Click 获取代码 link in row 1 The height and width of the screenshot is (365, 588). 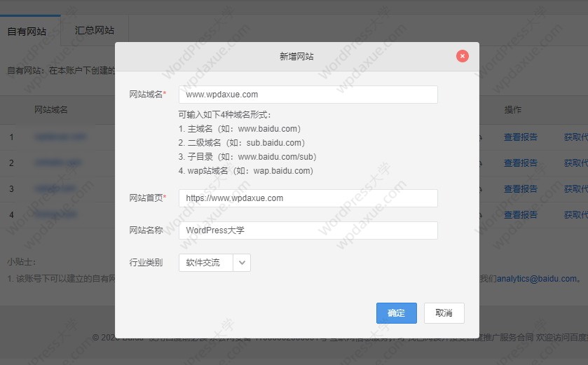(576, 137)
